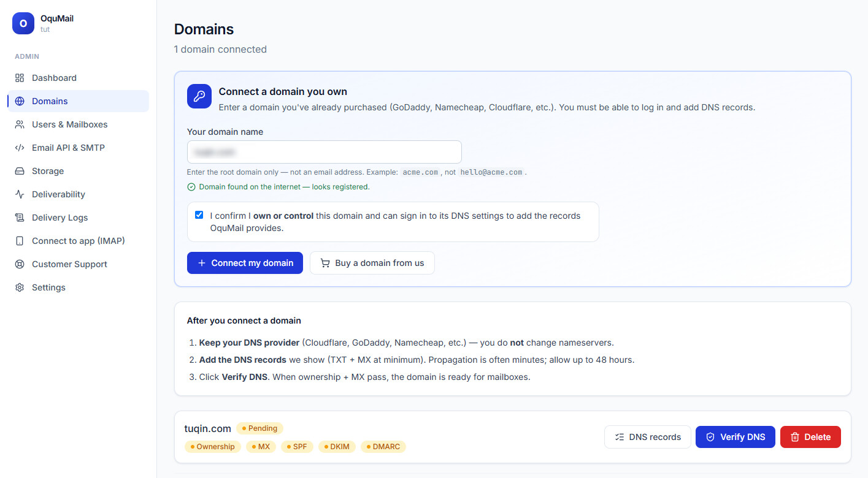Click the green domain-found check icon
Screen dimensions: 868x478
(x=191, y=187)
